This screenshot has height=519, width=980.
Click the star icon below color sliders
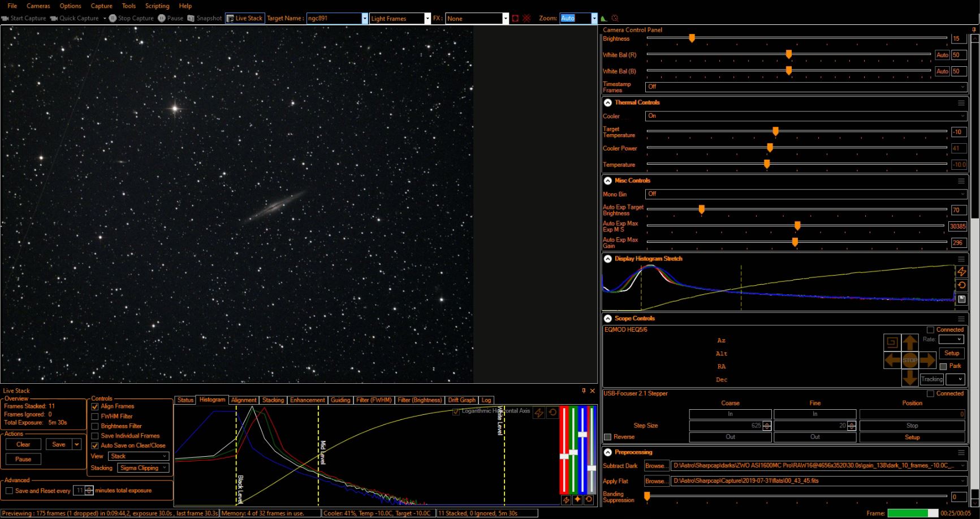coord(577,500)
